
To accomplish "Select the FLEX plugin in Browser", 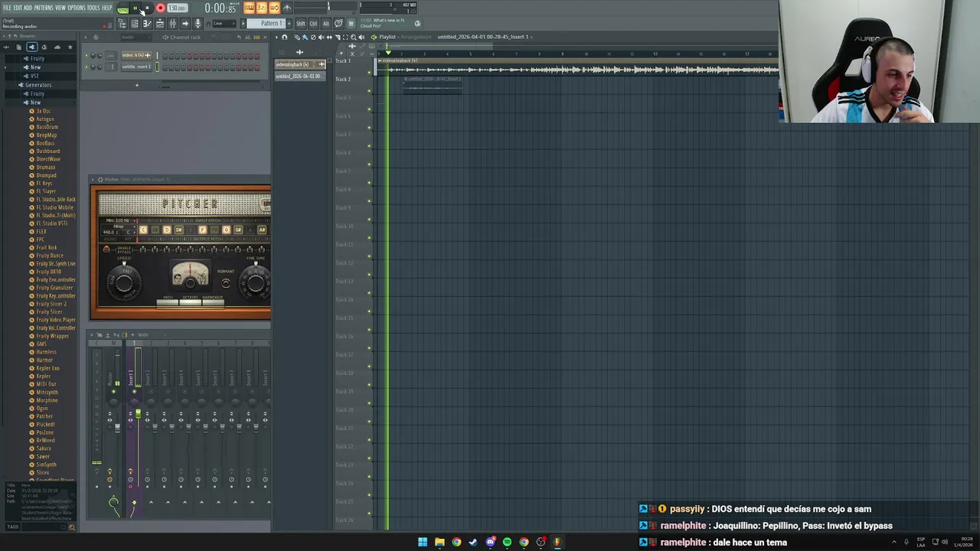I will tap(41, 231).
